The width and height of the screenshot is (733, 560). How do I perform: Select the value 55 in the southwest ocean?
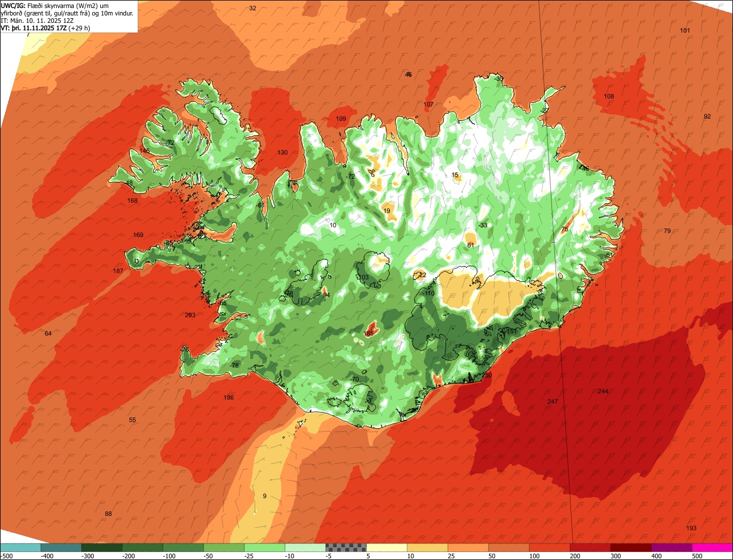pos(132,420)
